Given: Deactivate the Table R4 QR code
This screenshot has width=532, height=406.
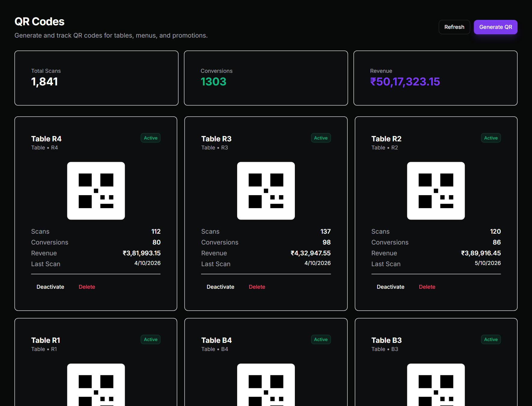Looking at the screenshot, I should pos(50,287).
